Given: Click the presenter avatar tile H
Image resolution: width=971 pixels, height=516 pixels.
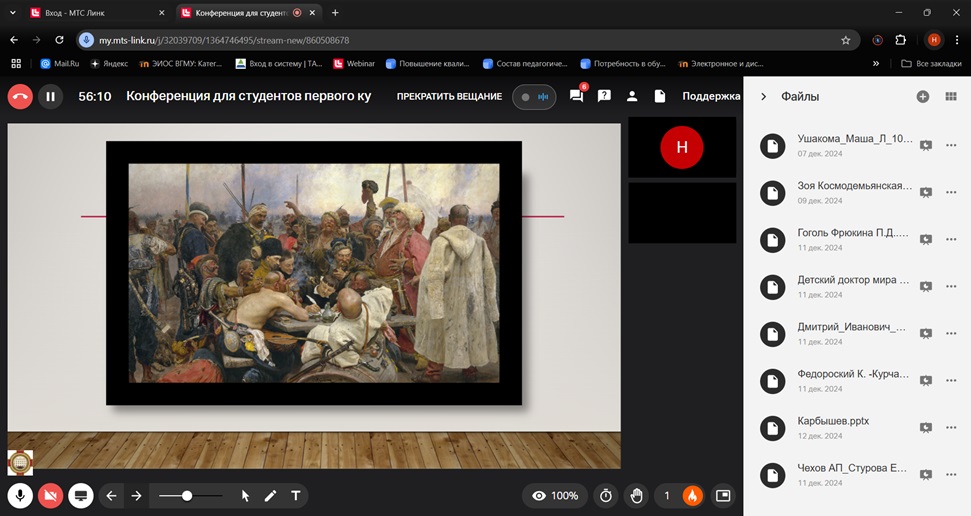Looking at the screenshot, I should click(x=682, y=147).
